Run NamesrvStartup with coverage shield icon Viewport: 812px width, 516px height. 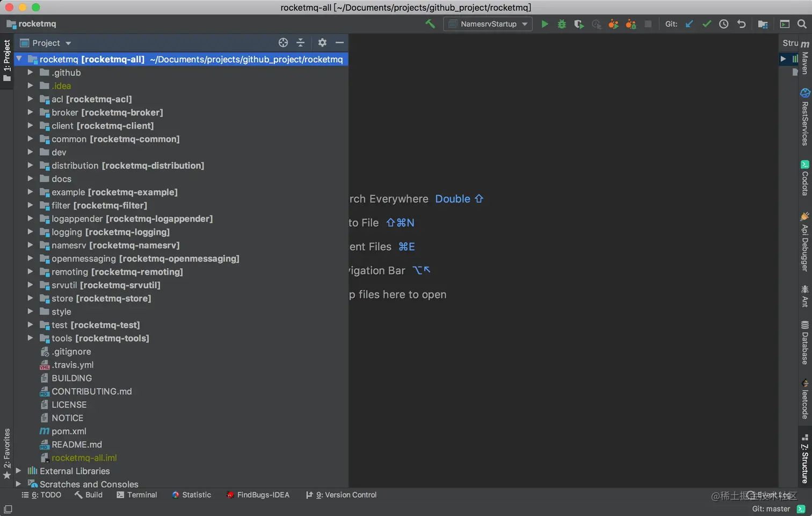click(579, 24)
